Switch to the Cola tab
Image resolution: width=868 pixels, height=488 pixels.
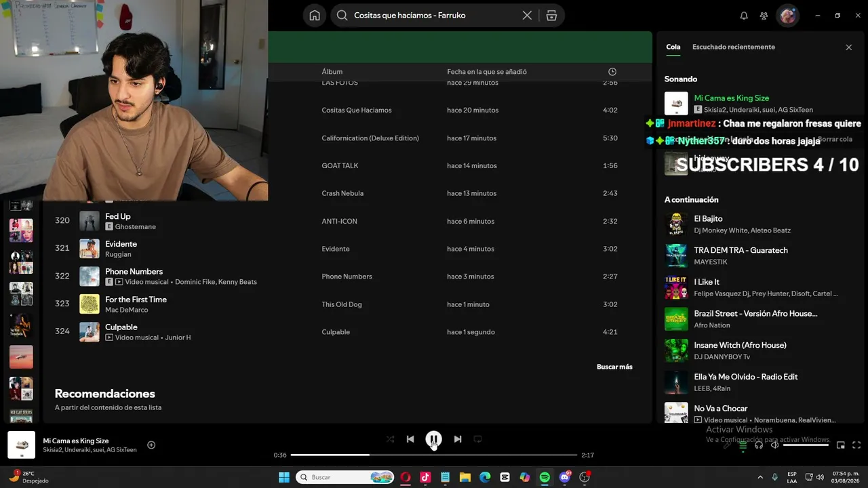point(673,47)
